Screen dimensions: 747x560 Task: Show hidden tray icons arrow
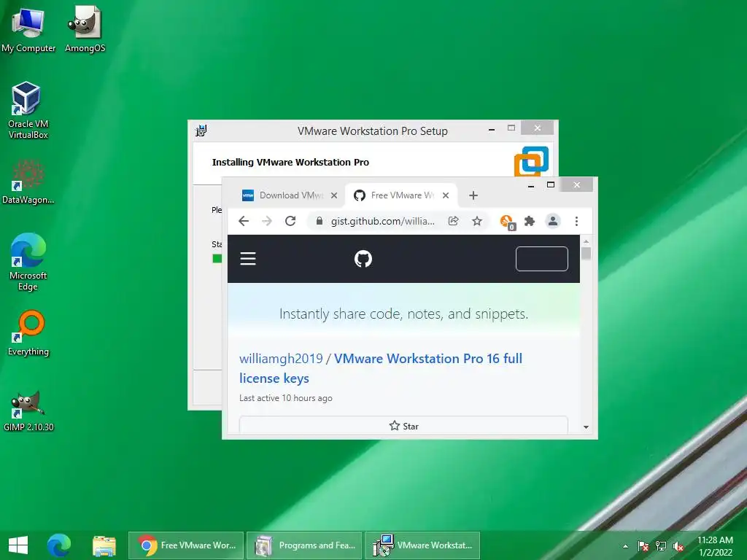625,546
